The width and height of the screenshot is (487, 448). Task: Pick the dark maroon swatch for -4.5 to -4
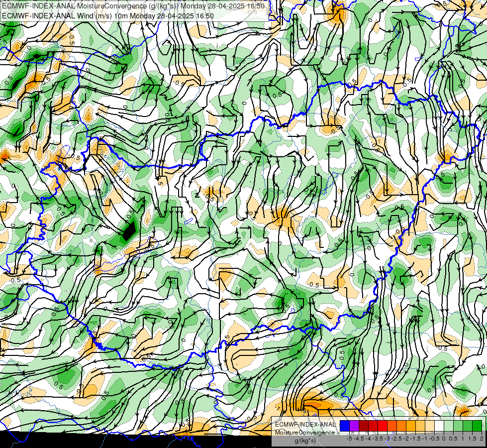click(364, 426)
